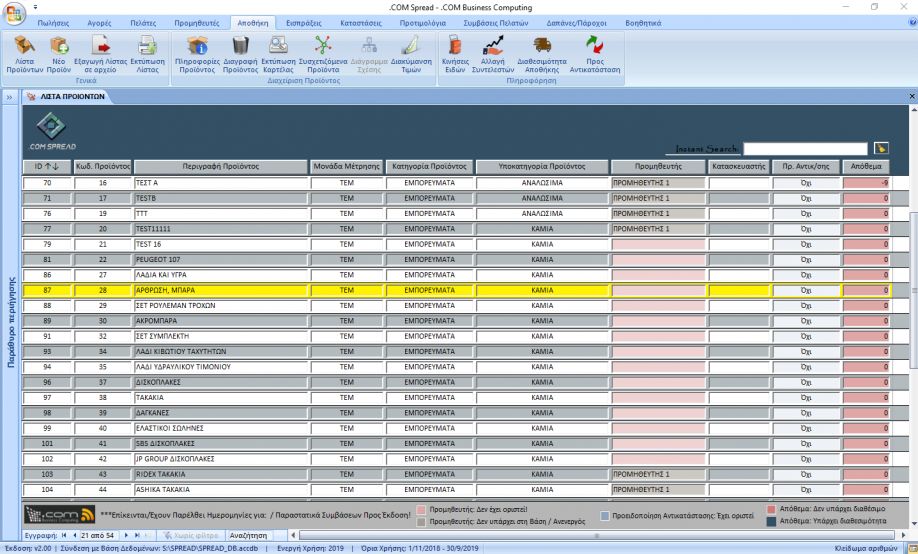Switch to the Πωλήσεις ribbon tab
This screenshot has width=918, height=554.
(x=53, y=23)
